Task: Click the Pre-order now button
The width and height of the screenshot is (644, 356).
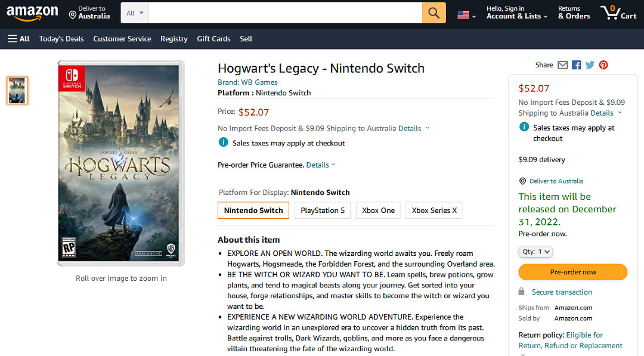Action: [x=573, y=272]
